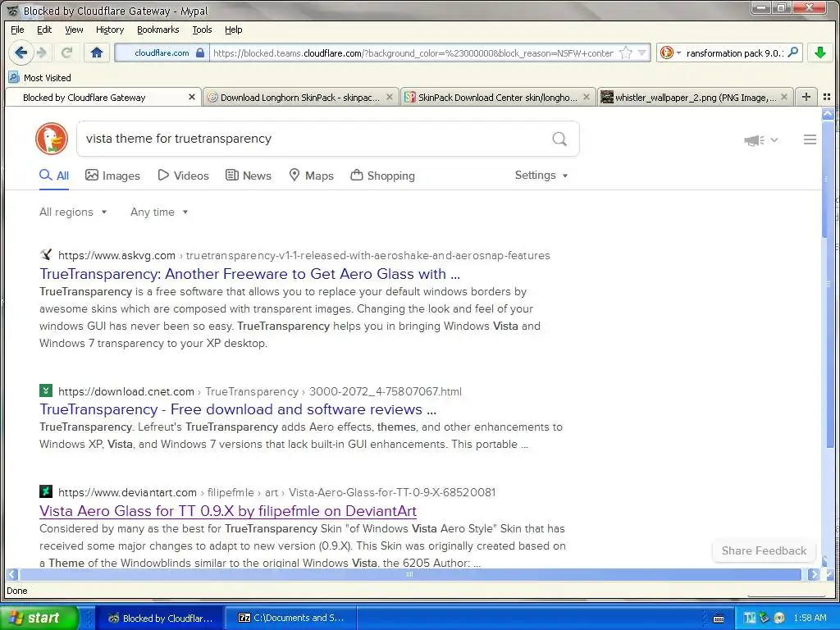Switch to Videos results
Viewport: 840px width, 630px height.
[x=183, y=176]
